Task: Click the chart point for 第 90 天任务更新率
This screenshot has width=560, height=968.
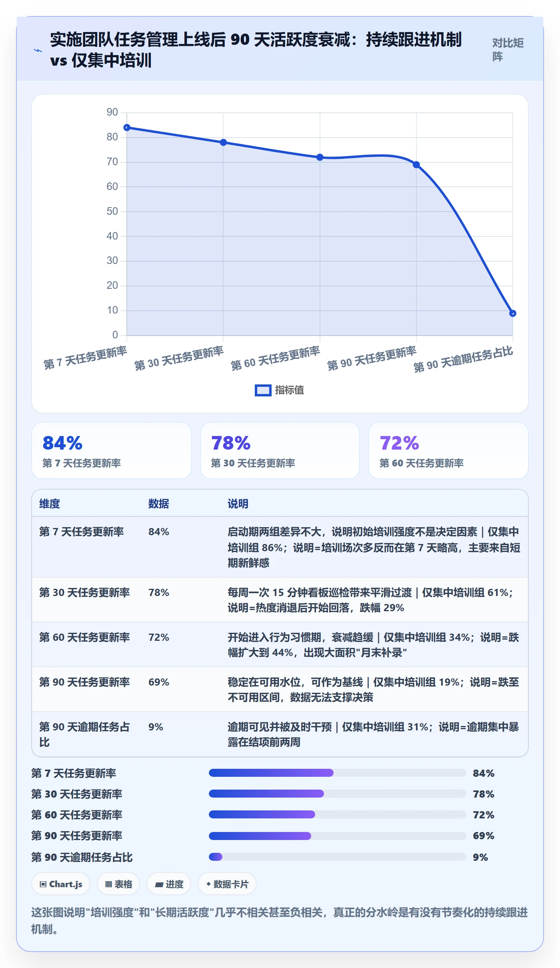Action: [416, 165]
